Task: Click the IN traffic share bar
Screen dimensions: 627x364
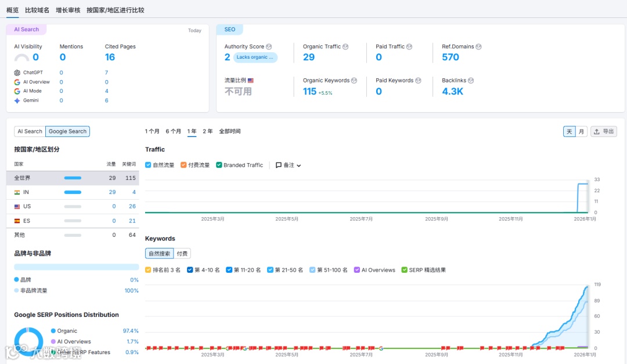Action: point(73,192)
